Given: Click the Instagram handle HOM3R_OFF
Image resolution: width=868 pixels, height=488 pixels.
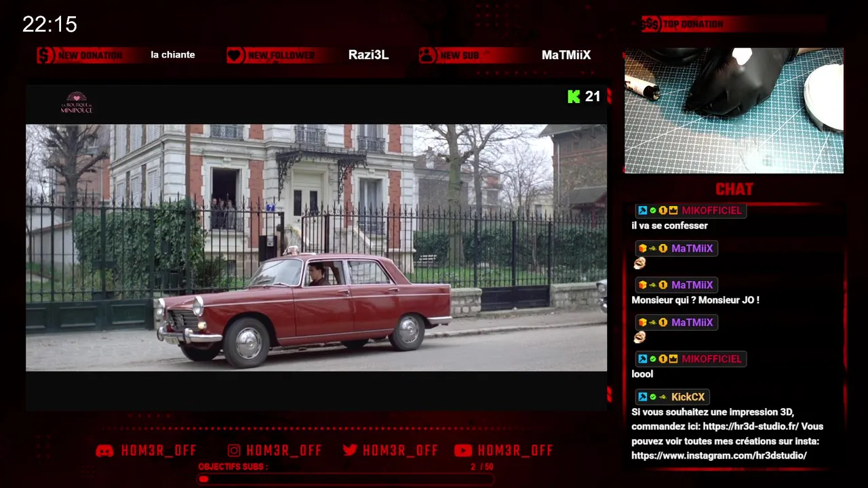Looking at the screenshot, I should point(284,451).
